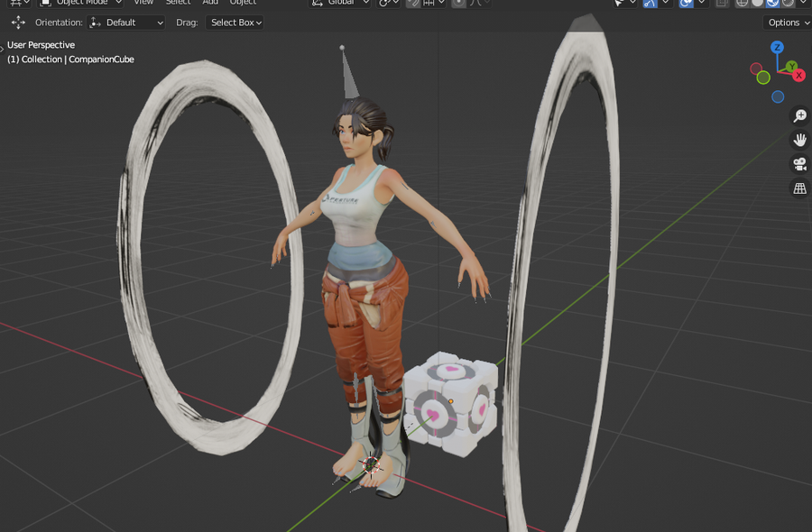This screenshot has width=812, height=532.
Task: Expand the hidden toolbar arrow at left edge
Action: (2, 49)
